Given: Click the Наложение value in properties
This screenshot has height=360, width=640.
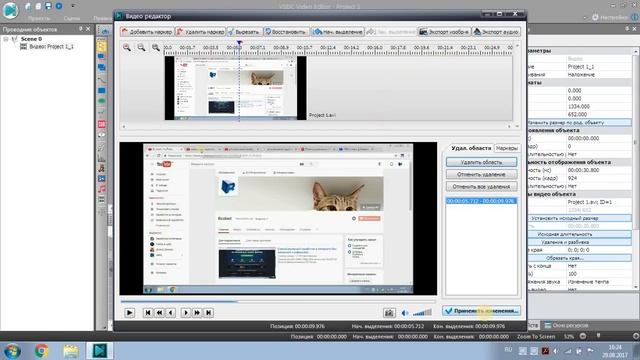Looking at the screenshot, I should 599,75.
